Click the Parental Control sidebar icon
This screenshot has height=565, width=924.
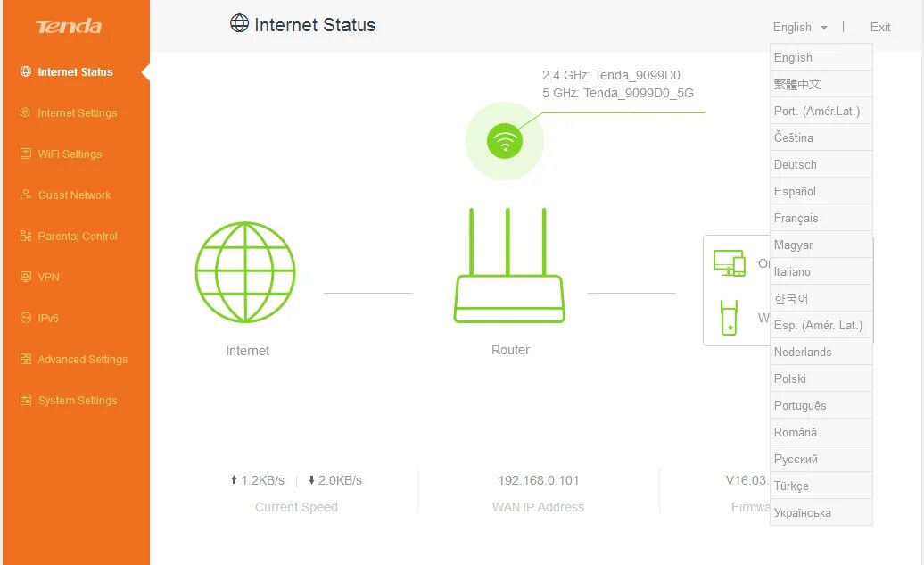[26, 237]
